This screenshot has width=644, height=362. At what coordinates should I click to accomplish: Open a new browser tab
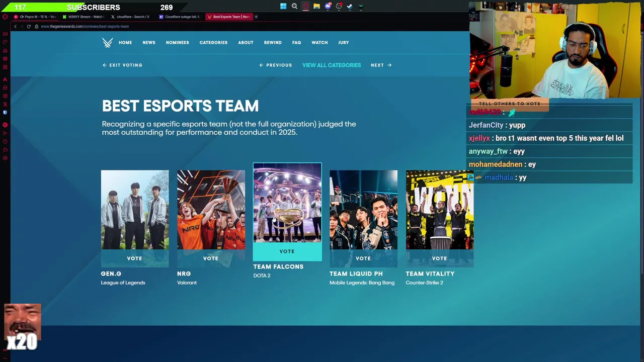[x=256, y=17]
